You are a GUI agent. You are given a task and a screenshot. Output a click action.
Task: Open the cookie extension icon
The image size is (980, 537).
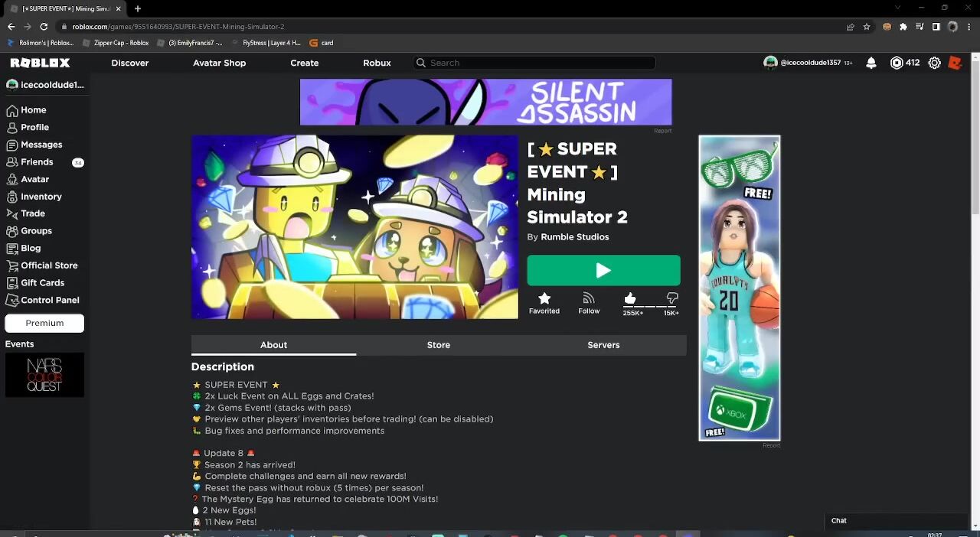coord(887,26)
